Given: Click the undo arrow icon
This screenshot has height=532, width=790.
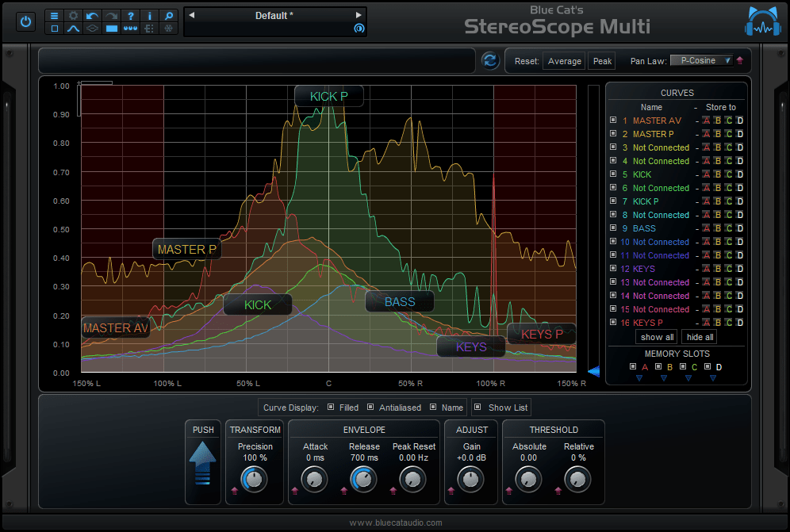Looking at the screenshot, I should pos(92,16).
